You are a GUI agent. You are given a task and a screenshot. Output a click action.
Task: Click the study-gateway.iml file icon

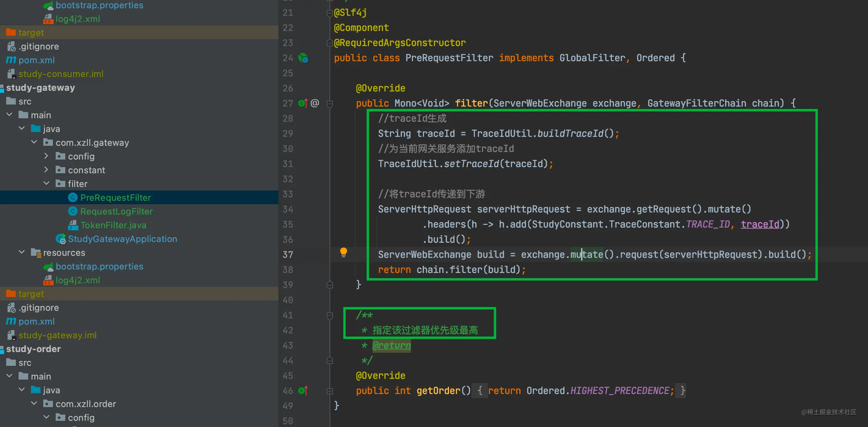pyautogui.click(x=11, y=335)
